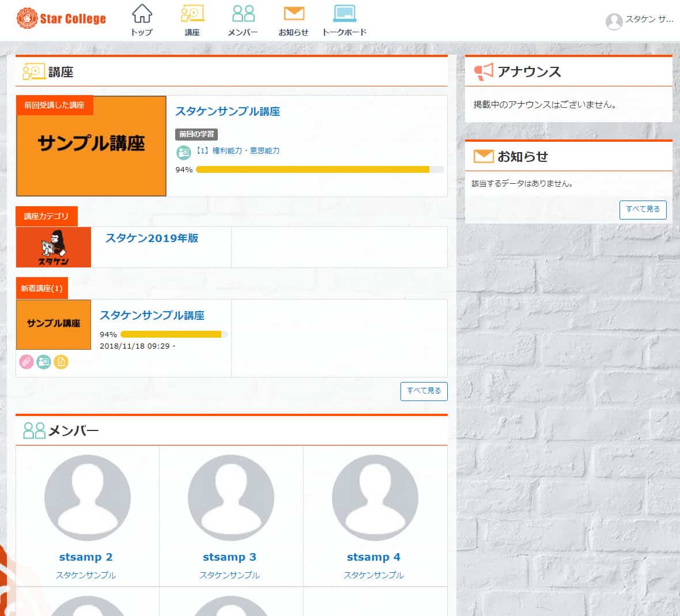Open スタケンサンプル講座 link in last-attended course
The image size is (680, 616).
pos(228,111)
